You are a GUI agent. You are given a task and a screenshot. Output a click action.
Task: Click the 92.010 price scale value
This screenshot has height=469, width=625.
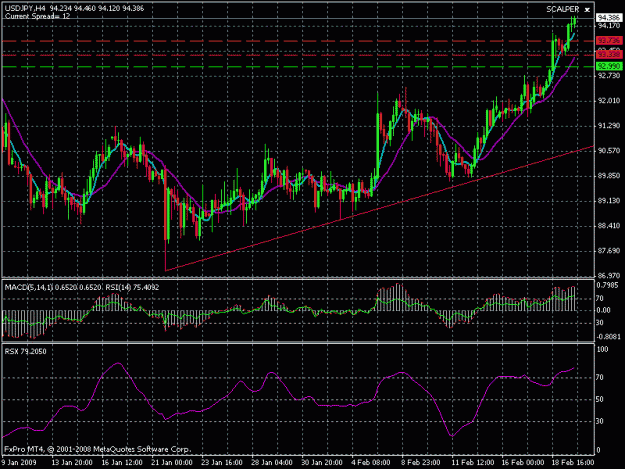609,101
